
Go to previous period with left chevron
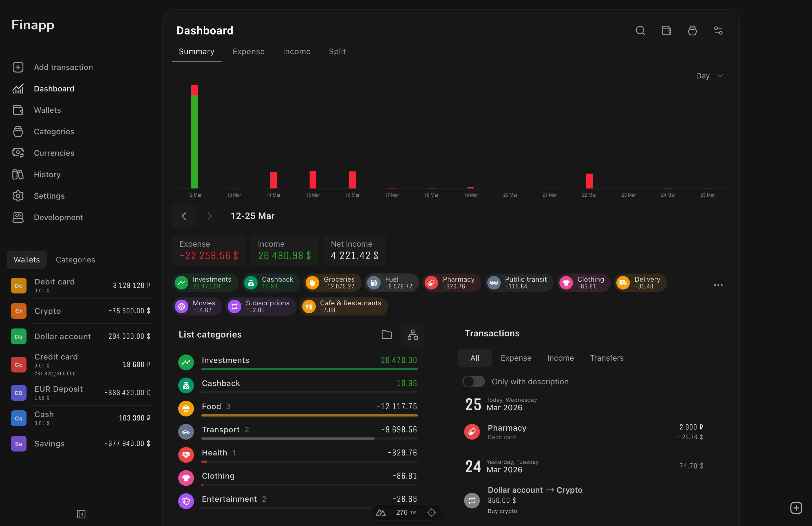(184, 216)
